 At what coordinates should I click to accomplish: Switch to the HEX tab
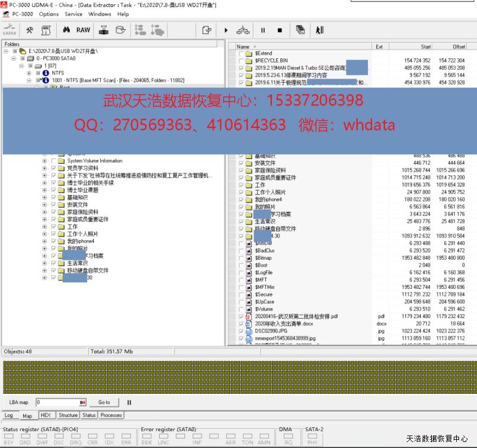tap(45, 415)
